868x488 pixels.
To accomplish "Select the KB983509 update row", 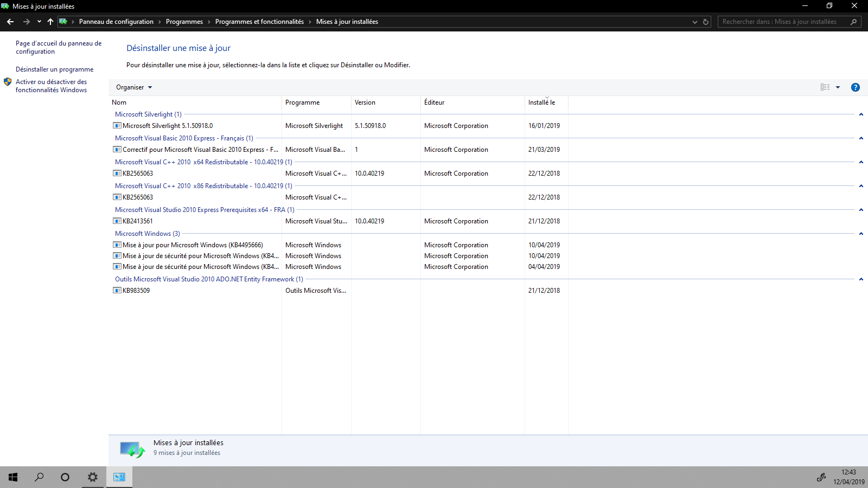I will [340, 291].
